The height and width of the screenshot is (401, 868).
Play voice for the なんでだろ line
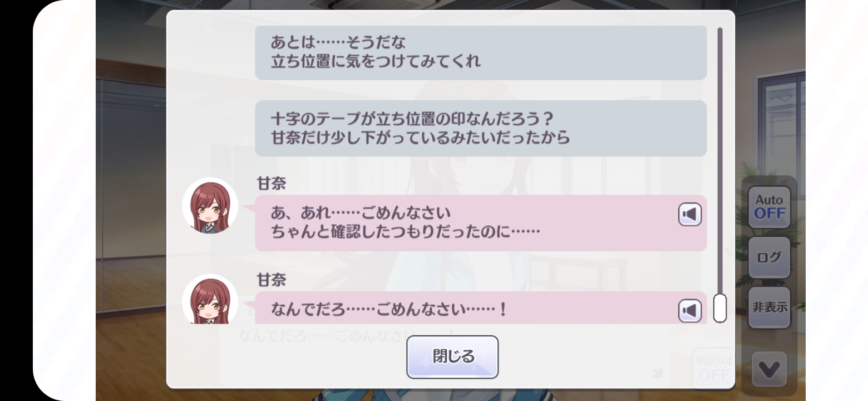click(x=690, y=310)
